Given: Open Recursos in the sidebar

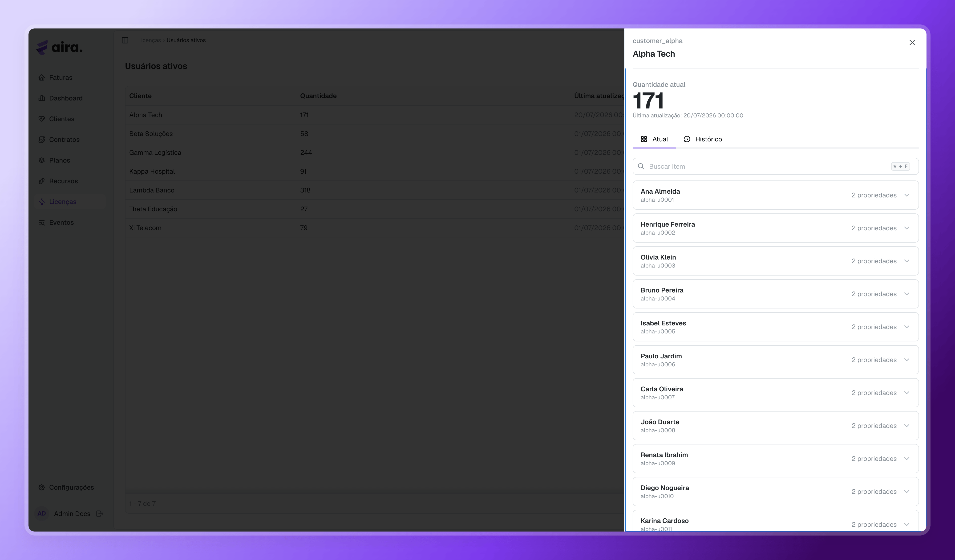Looking at the screenshot, I should (x=70, y=181).
